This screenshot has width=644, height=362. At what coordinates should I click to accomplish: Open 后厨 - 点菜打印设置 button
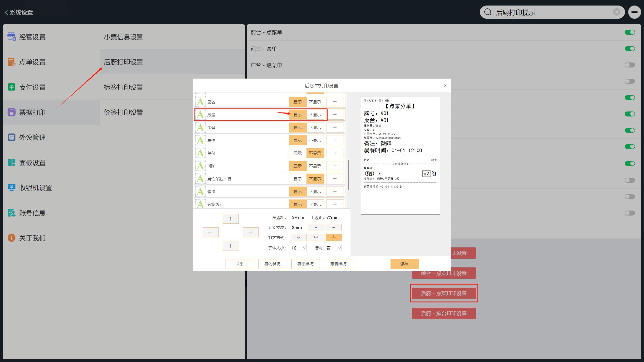coord(444,293)
